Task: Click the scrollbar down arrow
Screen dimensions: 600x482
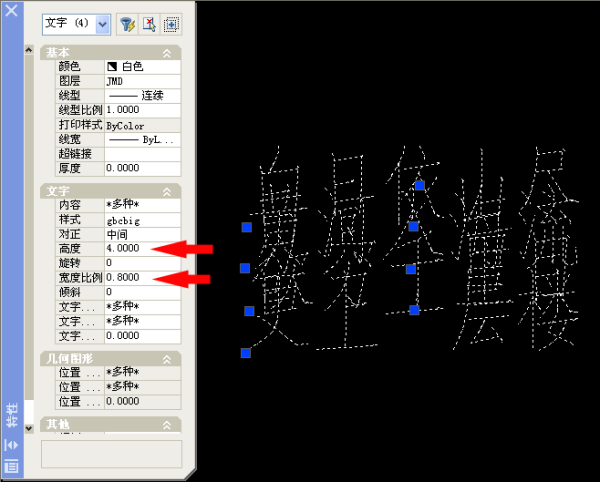Action: (29, 428)
